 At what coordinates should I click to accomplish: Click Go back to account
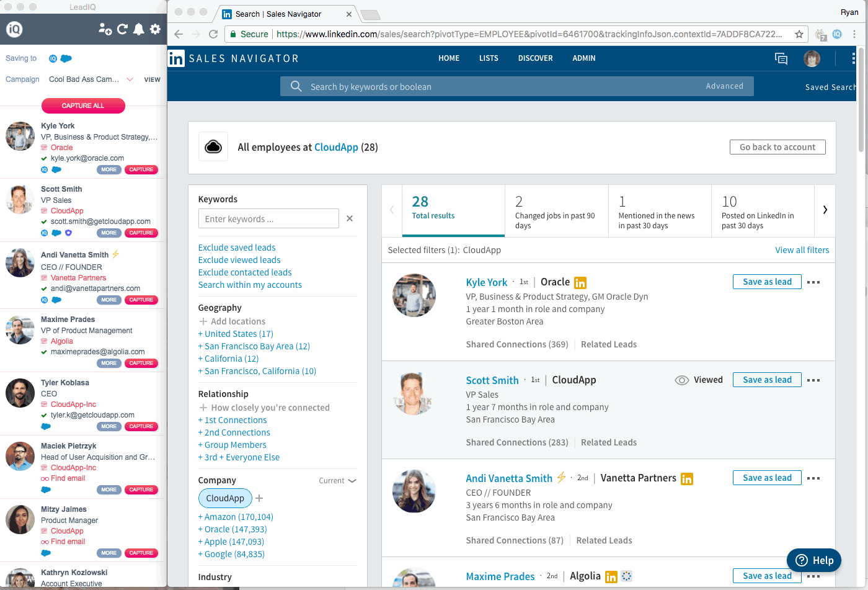tap(777, 147)
